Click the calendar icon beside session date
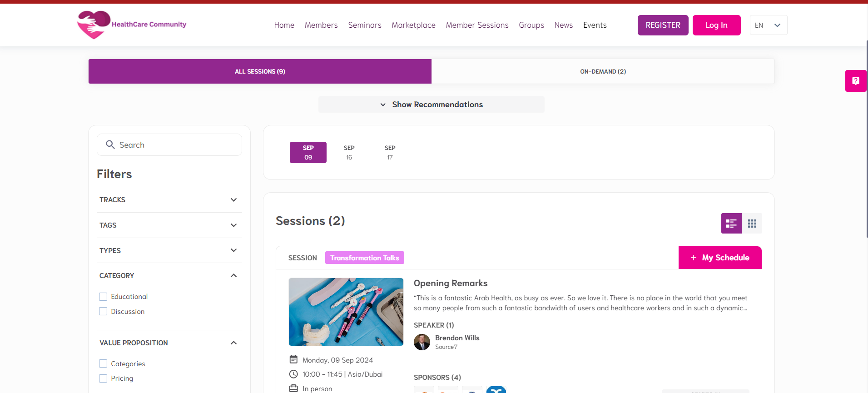 click(x=293, y=360)
